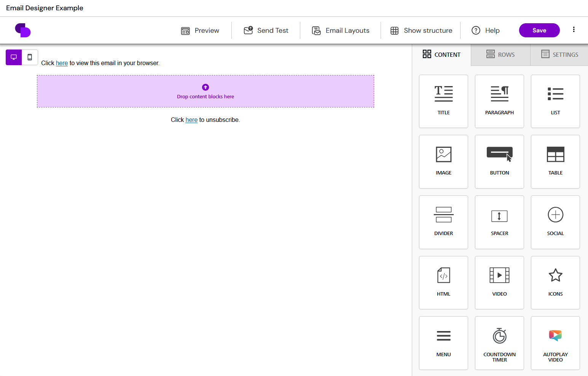Click Send Test in the toolbar
588x376 pixels.
[266, 30]
